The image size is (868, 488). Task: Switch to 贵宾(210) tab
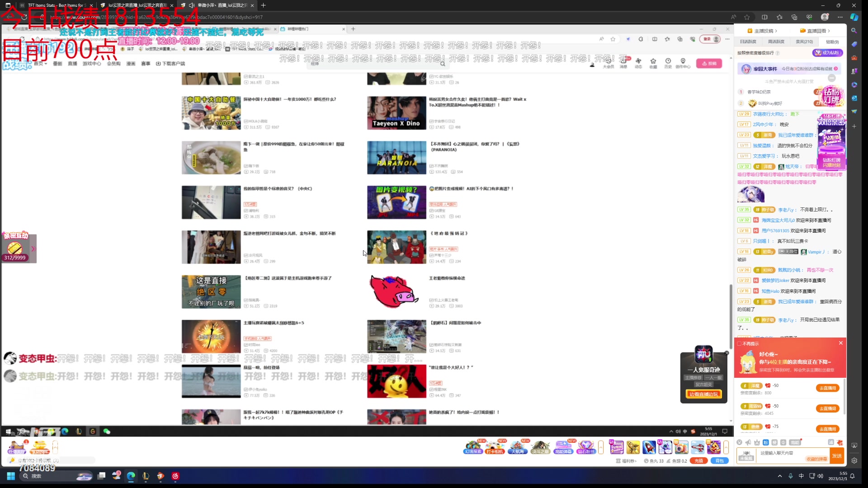pos(804,42)
